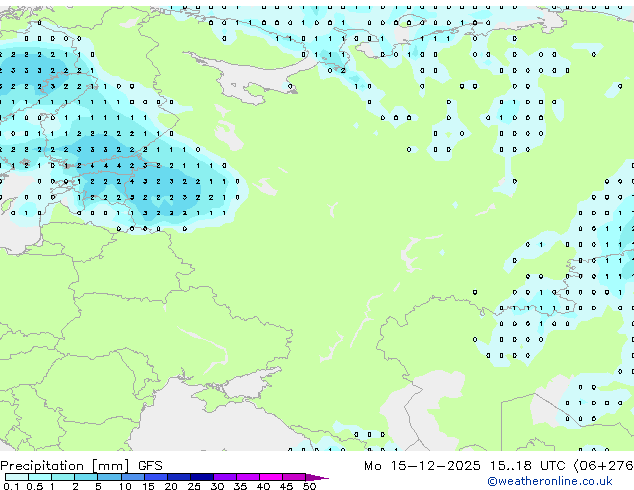Image resolution: width=634 pixels, height=490 pixels.
Task: Click the legend scale label '45'
Action: [286, 486]
